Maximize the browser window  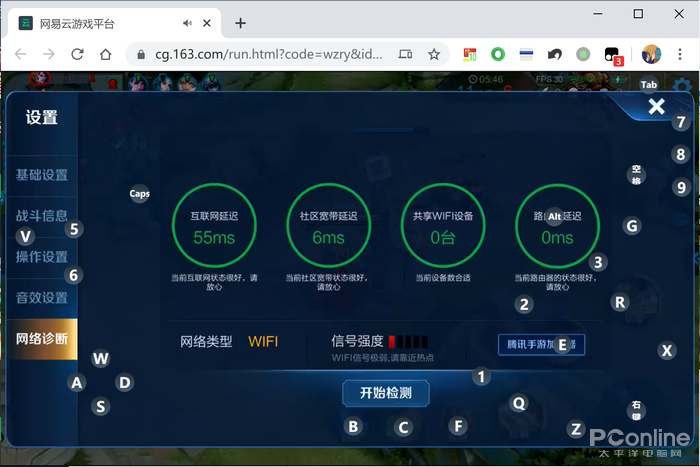[x=638, y=14]
